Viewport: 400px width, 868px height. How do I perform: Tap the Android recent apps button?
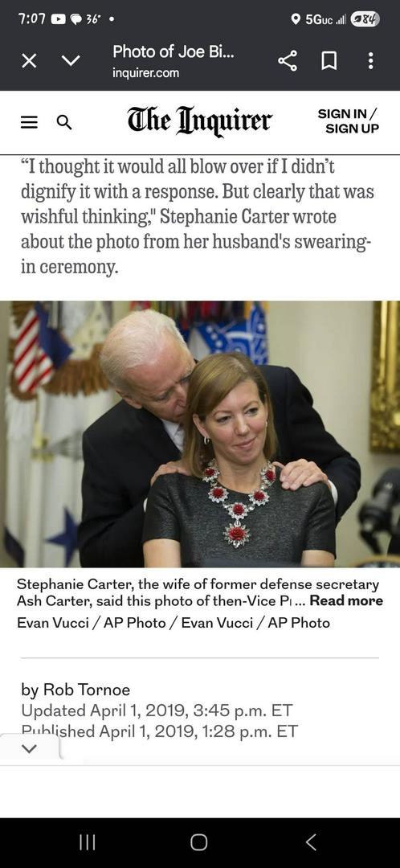88,842
